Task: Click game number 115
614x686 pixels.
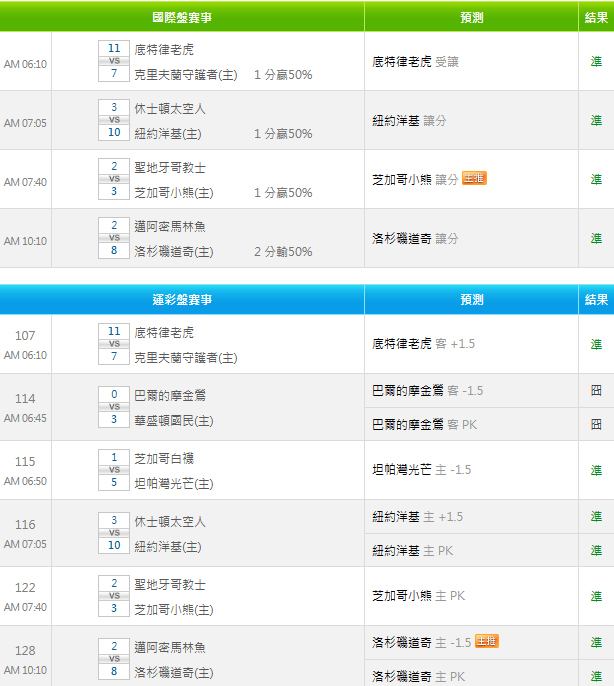Action: pyautogui.click(x=25, y=462)
